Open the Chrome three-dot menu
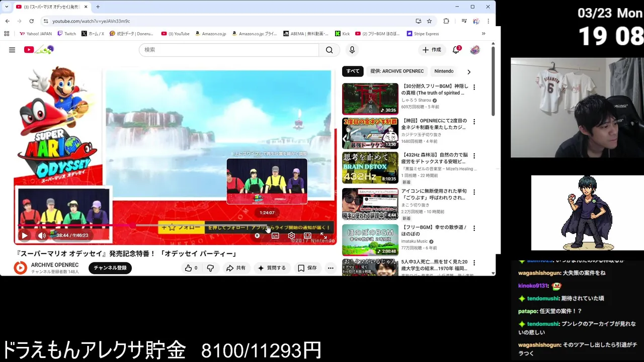The height and width of the screenshot is (362, 644). click(488, 21)
